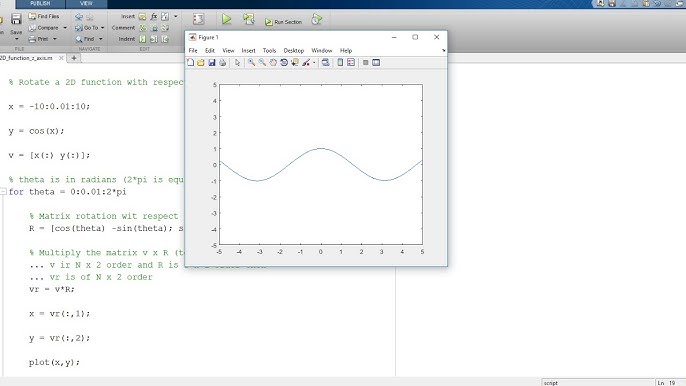Toggle Insert Legend in Figure toolbar
The image size is (686, 386).
(x=351, y=63)
